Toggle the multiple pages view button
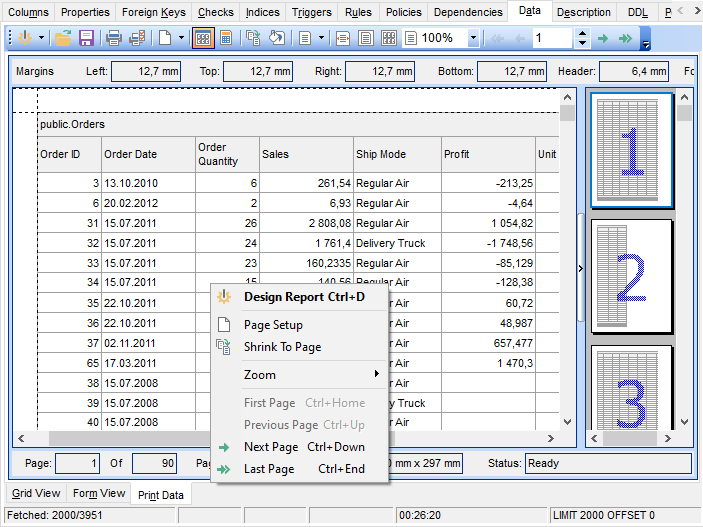Screen dimensions: 703x527 [x=389, y=38]
